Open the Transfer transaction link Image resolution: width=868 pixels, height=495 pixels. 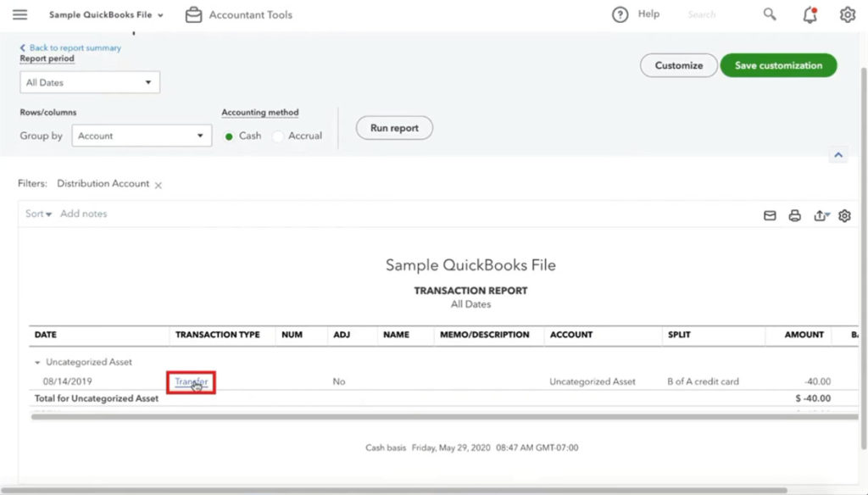190,381
